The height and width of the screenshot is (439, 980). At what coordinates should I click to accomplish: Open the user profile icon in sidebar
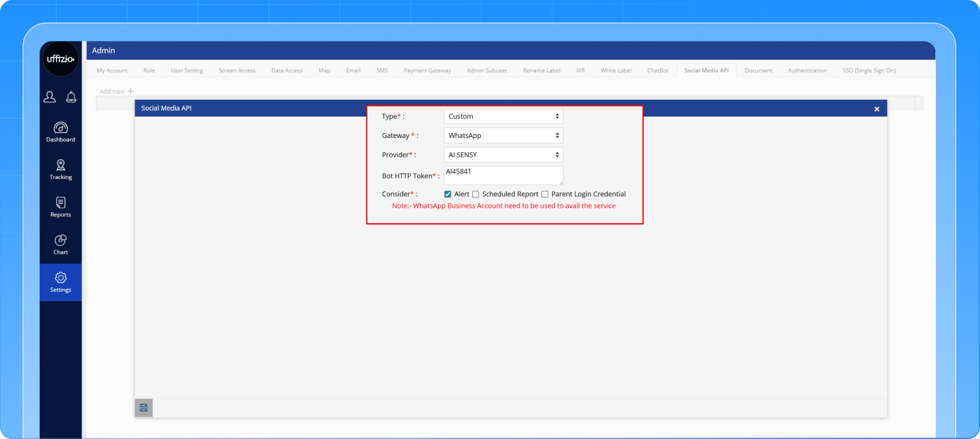coord(50,97)
